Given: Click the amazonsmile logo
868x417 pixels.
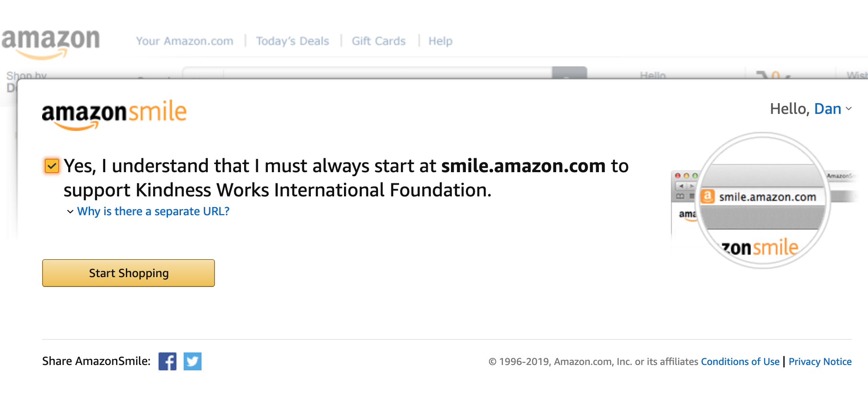Looking at the screenshot, I should (x=114, y=115).
